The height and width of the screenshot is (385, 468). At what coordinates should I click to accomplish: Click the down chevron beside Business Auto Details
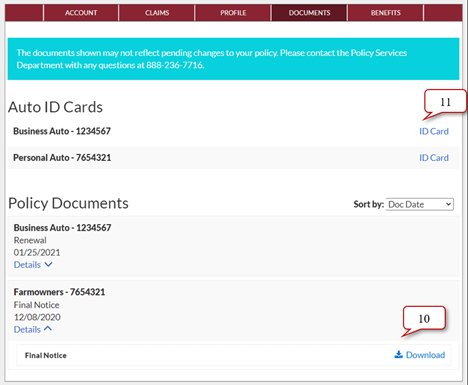tap(48, 265)
